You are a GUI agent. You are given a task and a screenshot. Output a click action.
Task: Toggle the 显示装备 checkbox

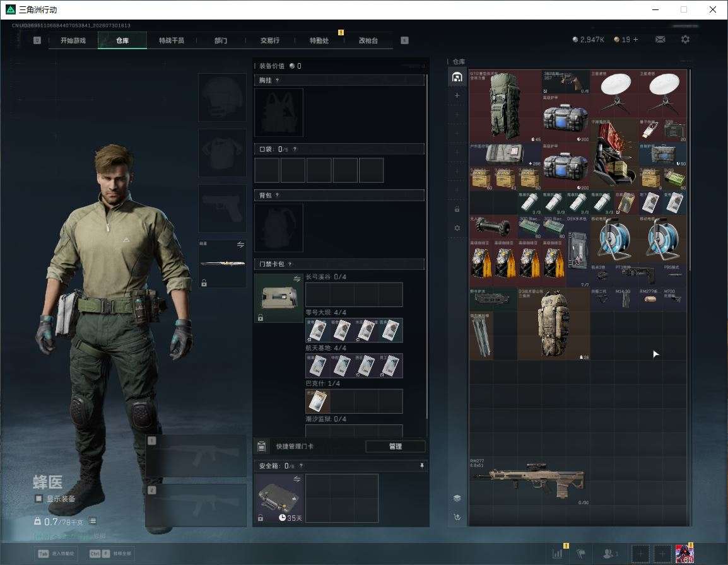[x=39, y=499]
